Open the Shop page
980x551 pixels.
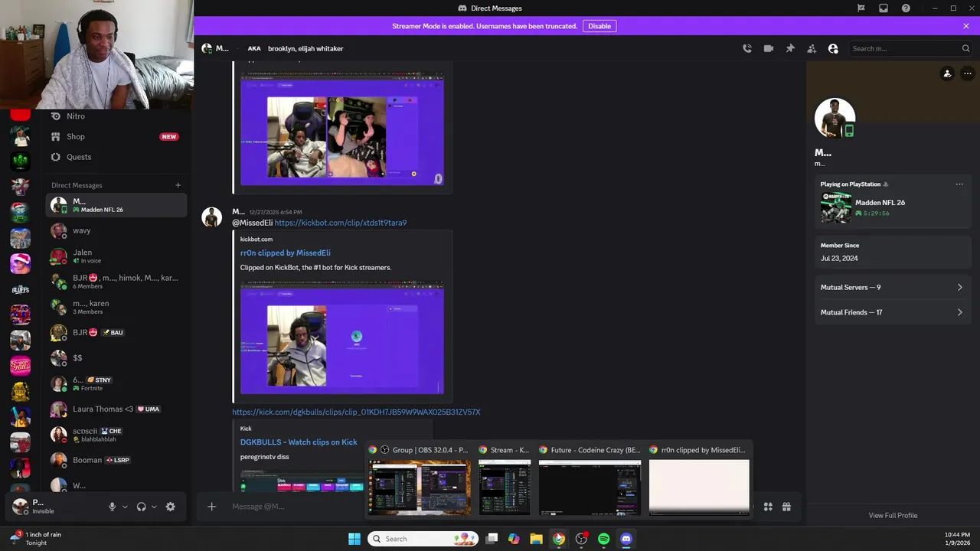pyautogui.click(x=116, y=136)
